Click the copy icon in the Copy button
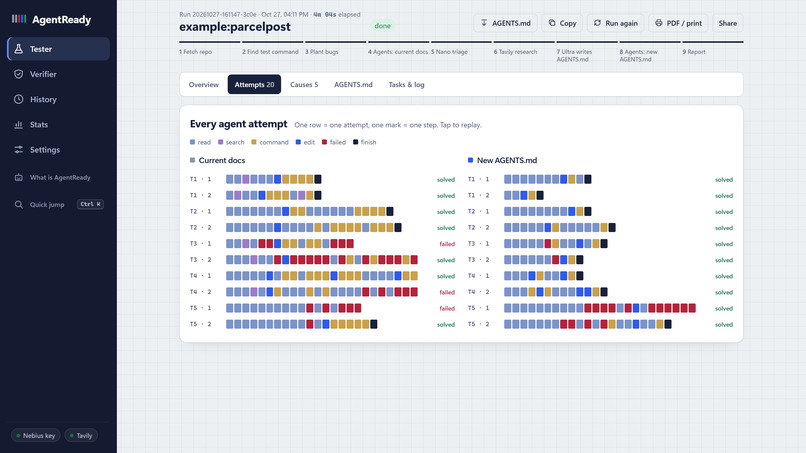The width and height of the screenshot is (806, 453). (552, 23)
